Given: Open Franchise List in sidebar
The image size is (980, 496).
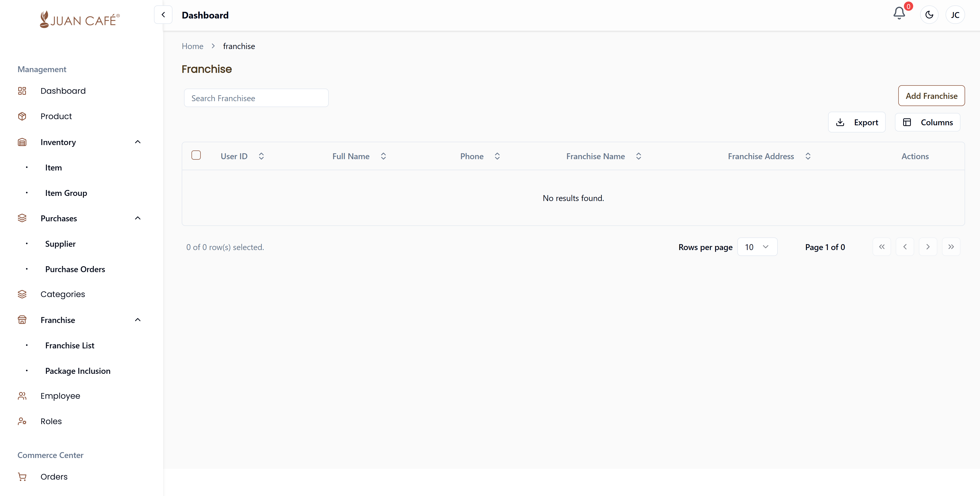Looking at the screenshot, I should (x=70, y=346).
